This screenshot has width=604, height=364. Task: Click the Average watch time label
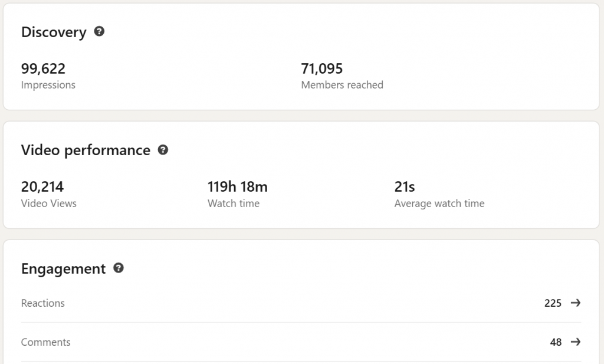(439, 204)
